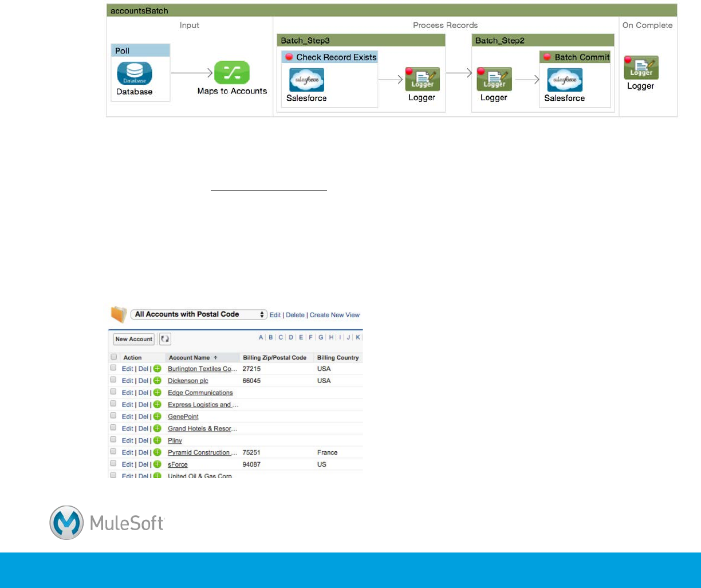Screen dimensions: 701x588
Task: Select the Batch_Step3 header
Action: 361,41
